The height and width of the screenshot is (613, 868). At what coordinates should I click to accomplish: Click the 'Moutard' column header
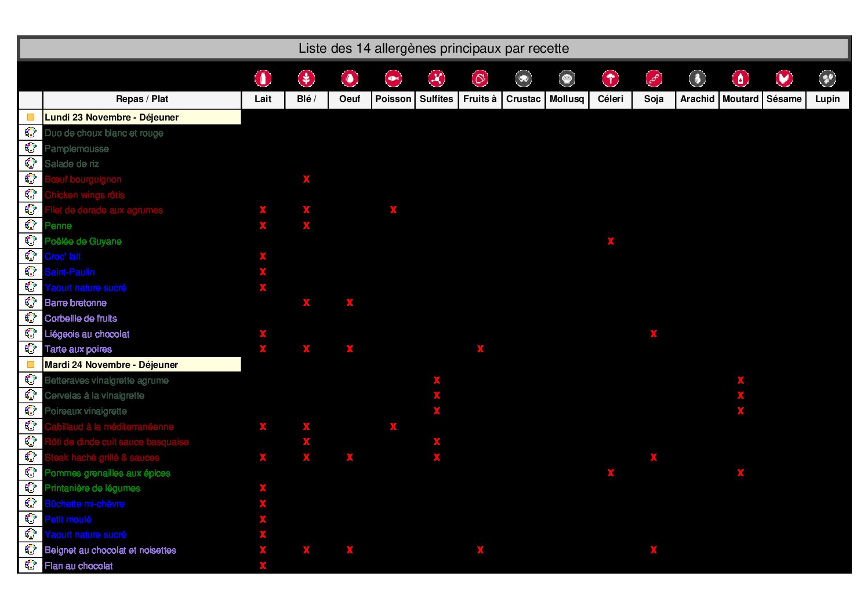pos(740,99)
